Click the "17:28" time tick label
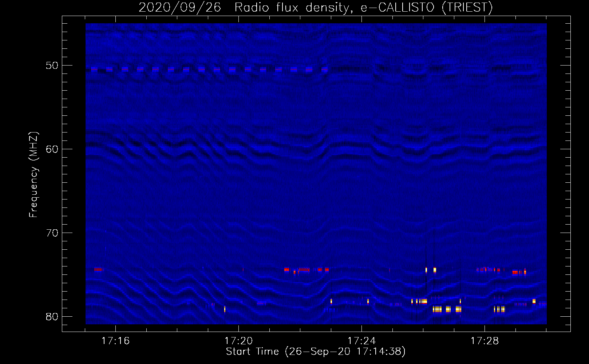 pyautogui.click(x=485, y=341)
